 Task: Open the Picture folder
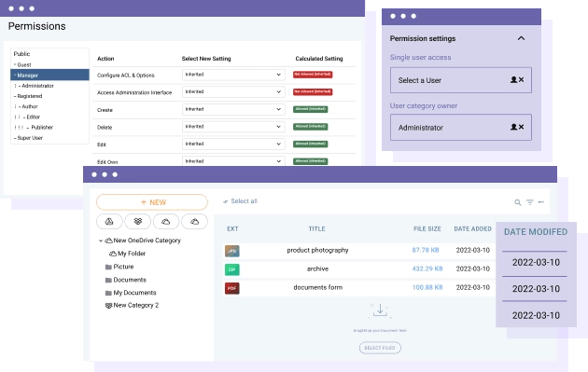pos(123,267)
